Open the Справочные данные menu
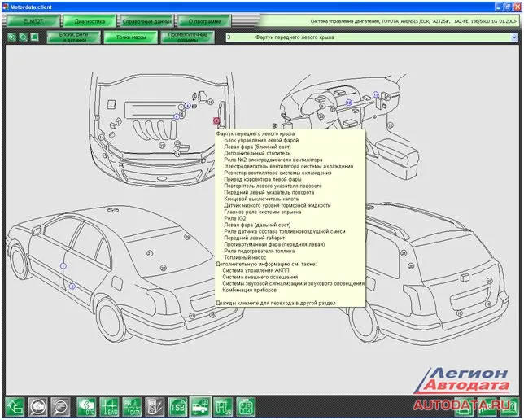 point(147,21)
